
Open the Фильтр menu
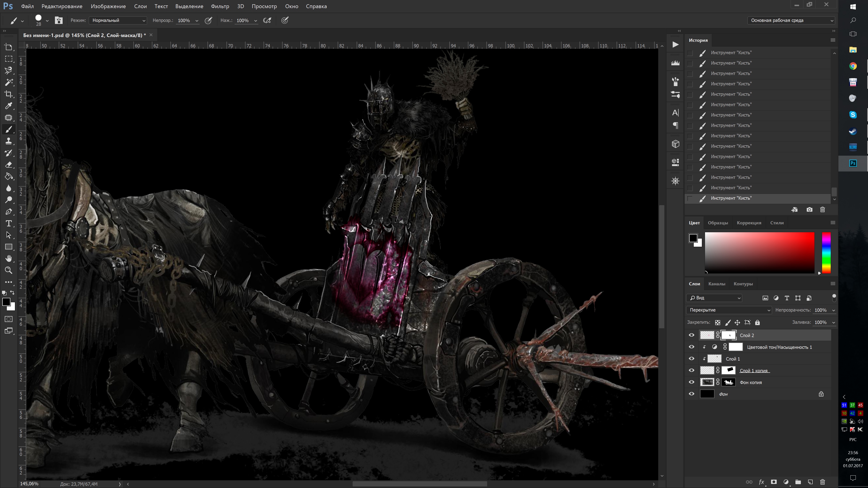pos(220,6)
